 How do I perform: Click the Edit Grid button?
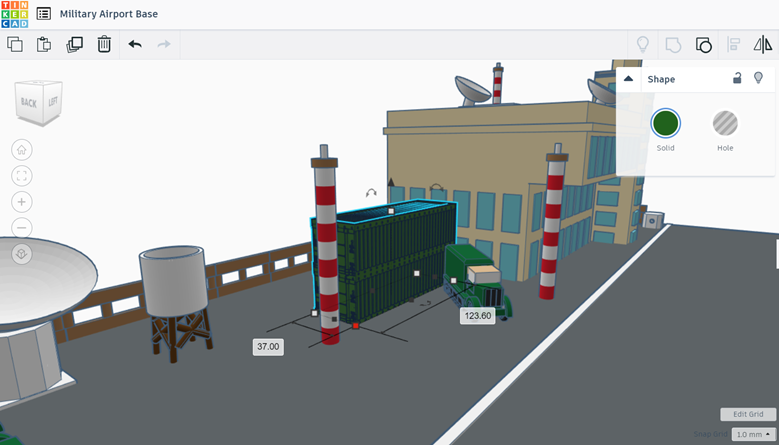coord(748,414)
